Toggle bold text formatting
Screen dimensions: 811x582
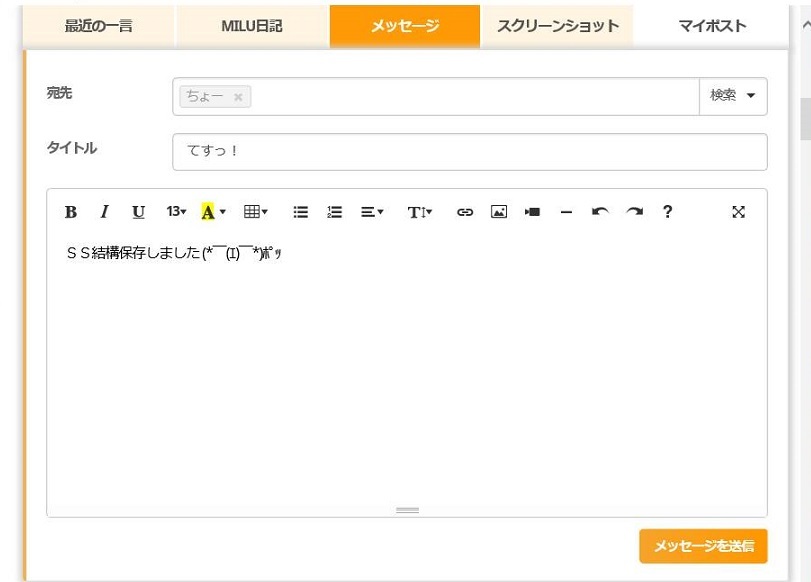[71, 212]
